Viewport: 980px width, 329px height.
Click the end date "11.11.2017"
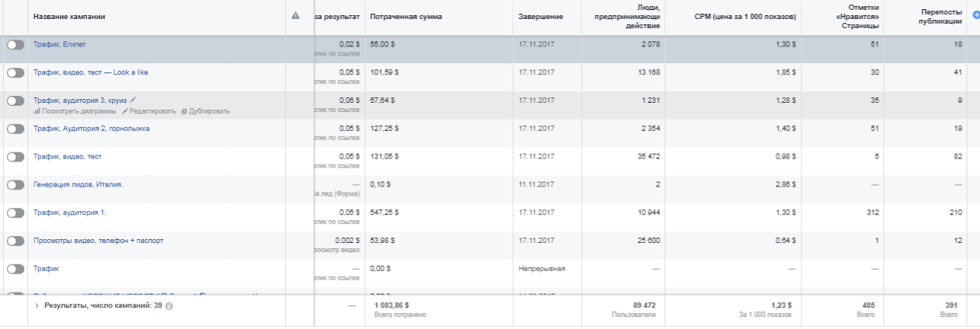click(x=536, y=184)
